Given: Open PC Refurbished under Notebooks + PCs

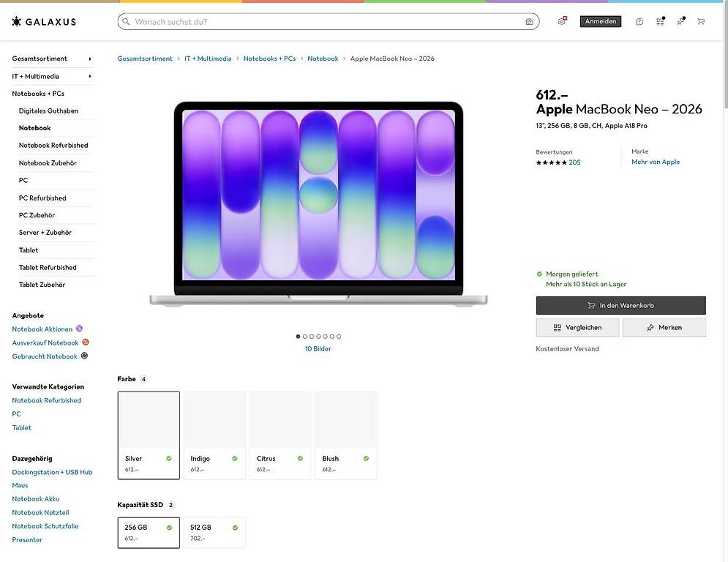Looking at the screenshot, I should (x=42, y=198).
